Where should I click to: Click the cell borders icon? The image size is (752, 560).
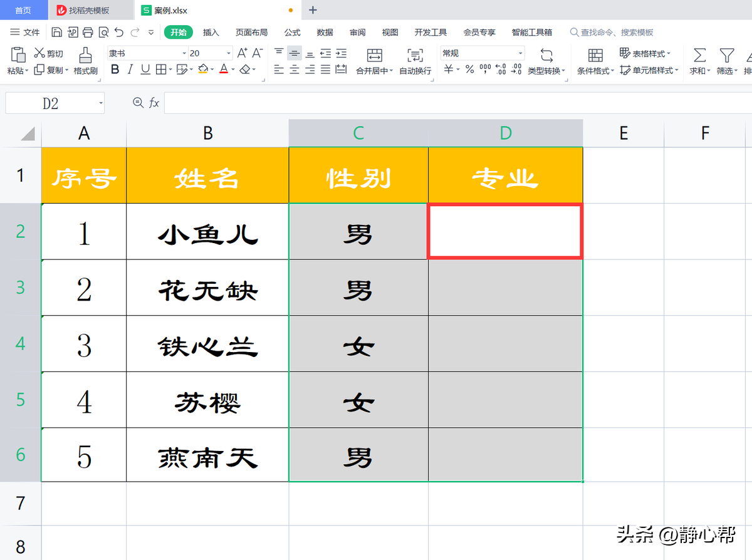[160, 70]
